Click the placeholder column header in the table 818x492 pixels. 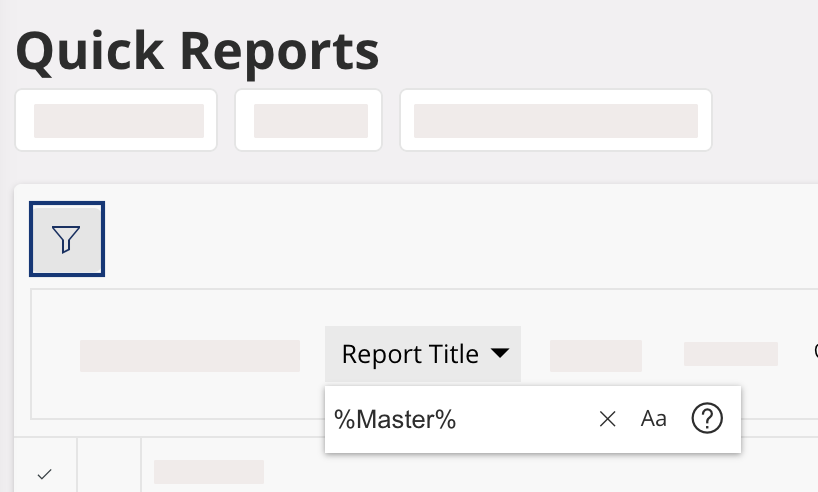point(209,472)
